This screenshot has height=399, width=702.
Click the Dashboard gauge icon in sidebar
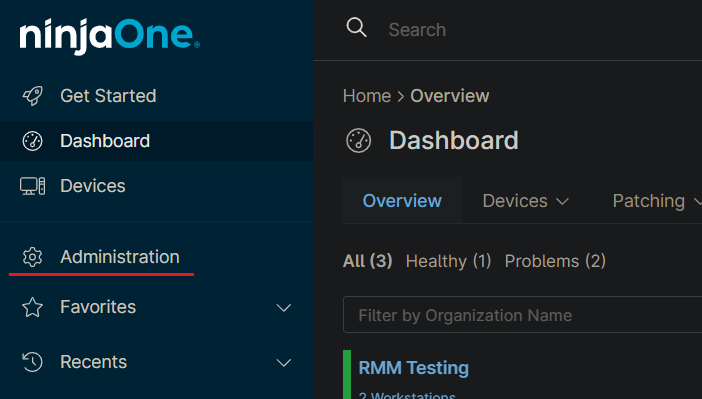[x=32, y=141]
